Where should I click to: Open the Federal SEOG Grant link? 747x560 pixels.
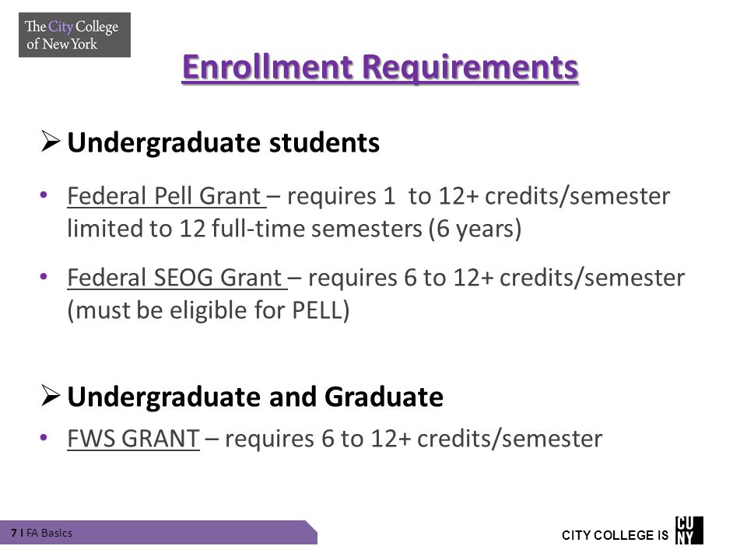pyautogui.click(x=177, y=278)
